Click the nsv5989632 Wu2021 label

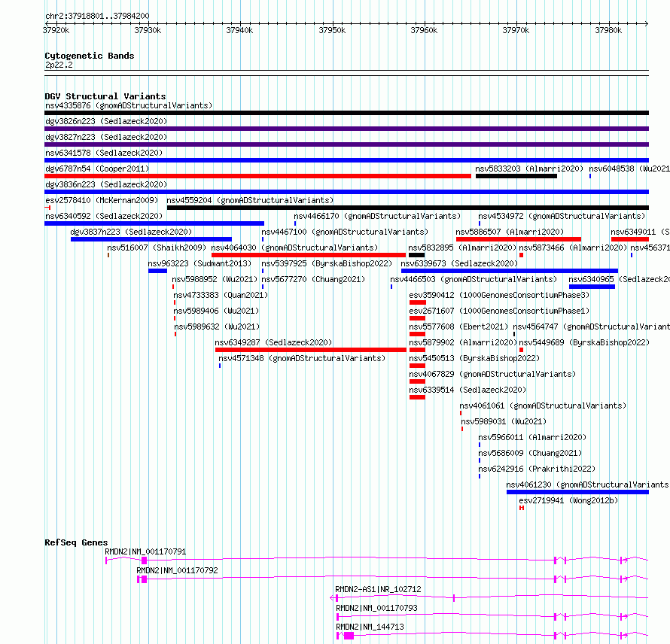217,327
